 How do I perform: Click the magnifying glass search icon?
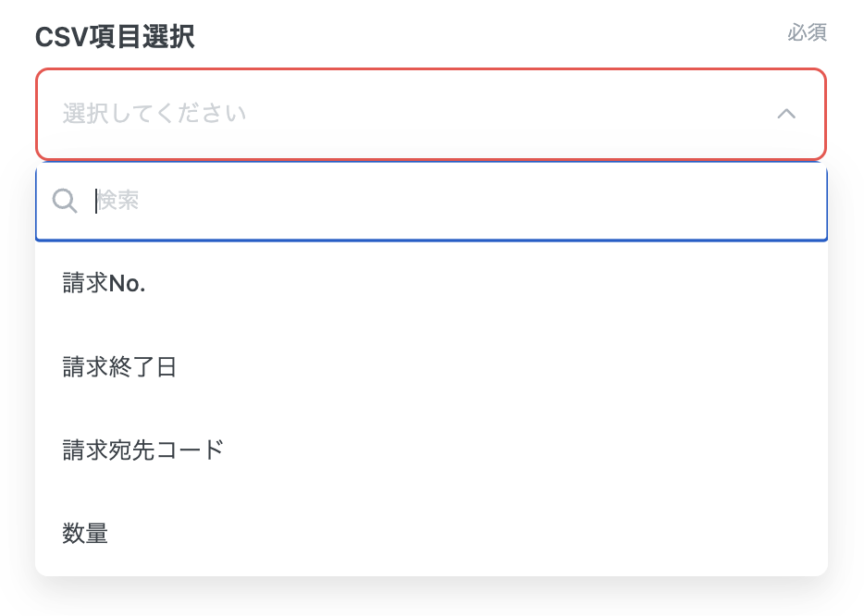(x=65, y=201)
